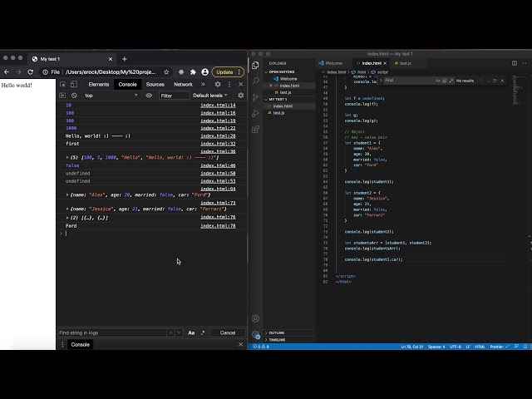Image resolution: width=532 pixels, height=399 pixels.
Task: Open the top JavaScript context dropdown
Action: coord(111,96)
